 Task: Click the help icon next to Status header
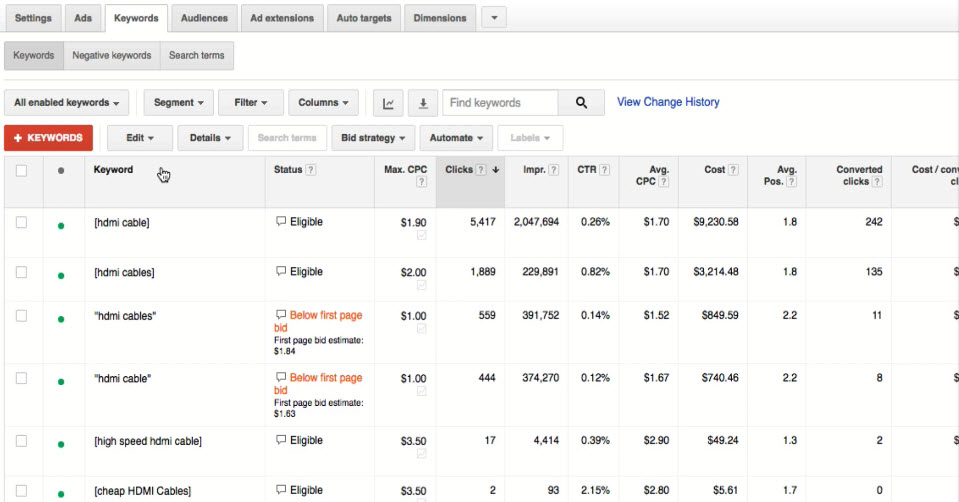pos(311,170)
